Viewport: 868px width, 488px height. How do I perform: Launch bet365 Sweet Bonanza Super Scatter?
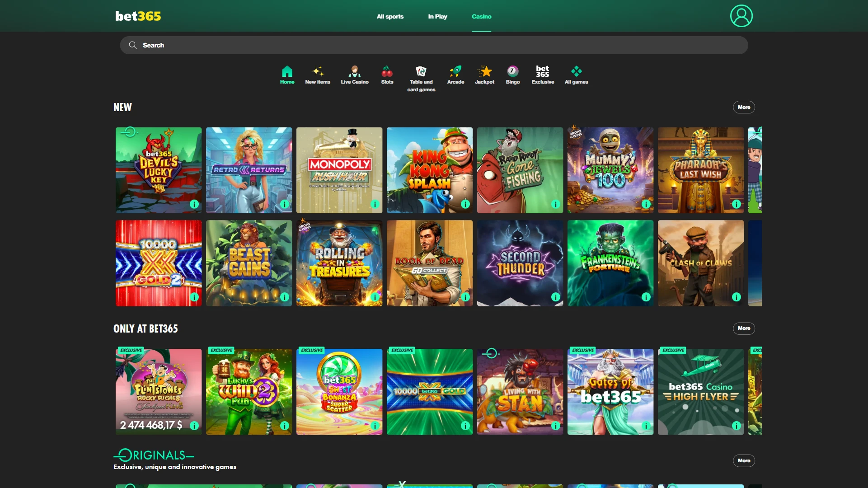pyautogui.click(x=339, y=391)
